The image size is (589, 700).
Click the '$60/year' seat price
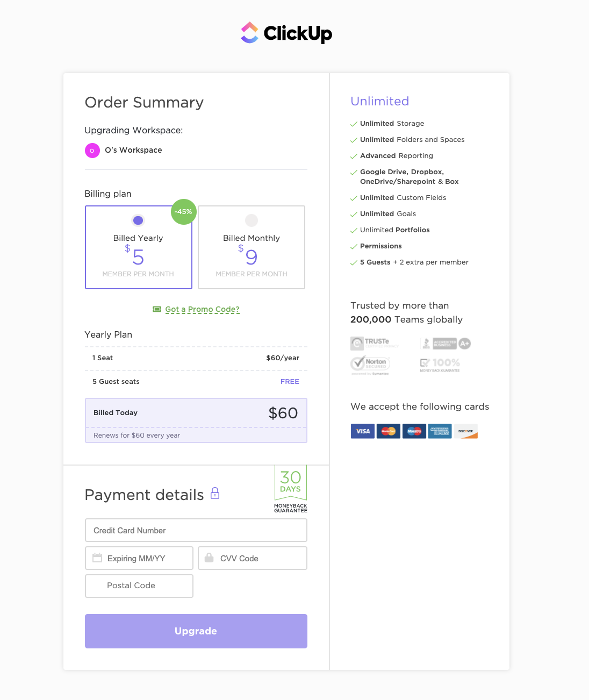tap(283, 358)
